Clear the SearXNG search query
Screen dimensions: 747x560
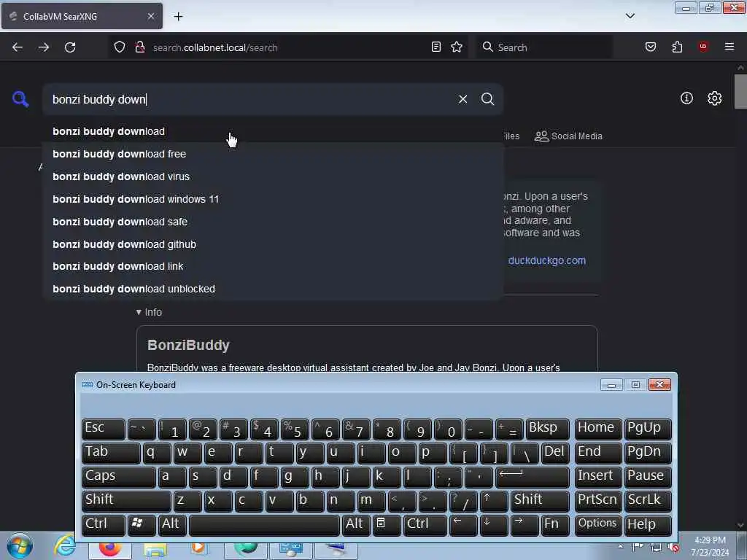point(462,99)
